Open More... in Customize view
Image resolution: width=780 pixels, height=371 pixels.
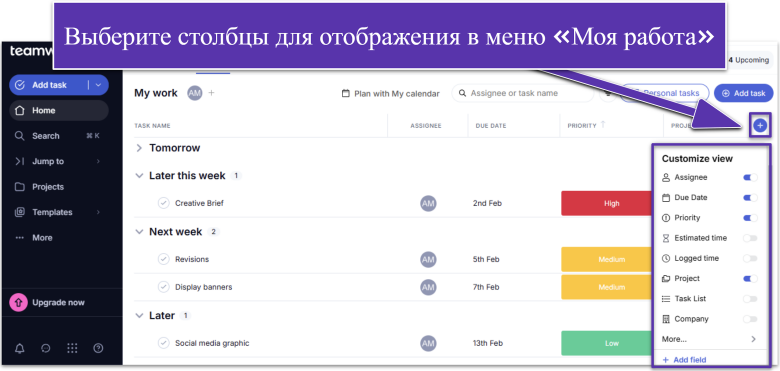point(709,339)
